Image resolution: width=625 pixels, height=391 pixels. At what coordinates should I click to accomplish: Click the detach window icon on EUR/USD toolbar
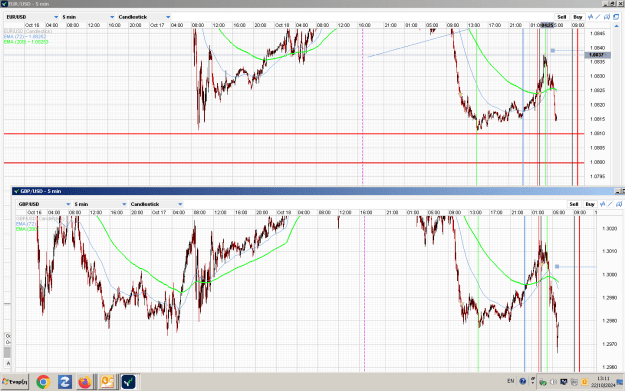click(x=616, y=17)
